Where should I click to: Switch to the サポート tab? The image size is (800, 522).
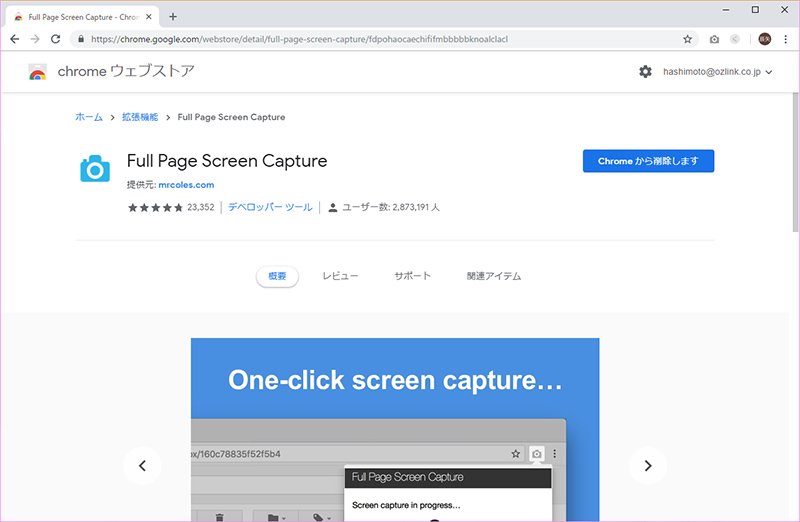(x=412, y=276)
